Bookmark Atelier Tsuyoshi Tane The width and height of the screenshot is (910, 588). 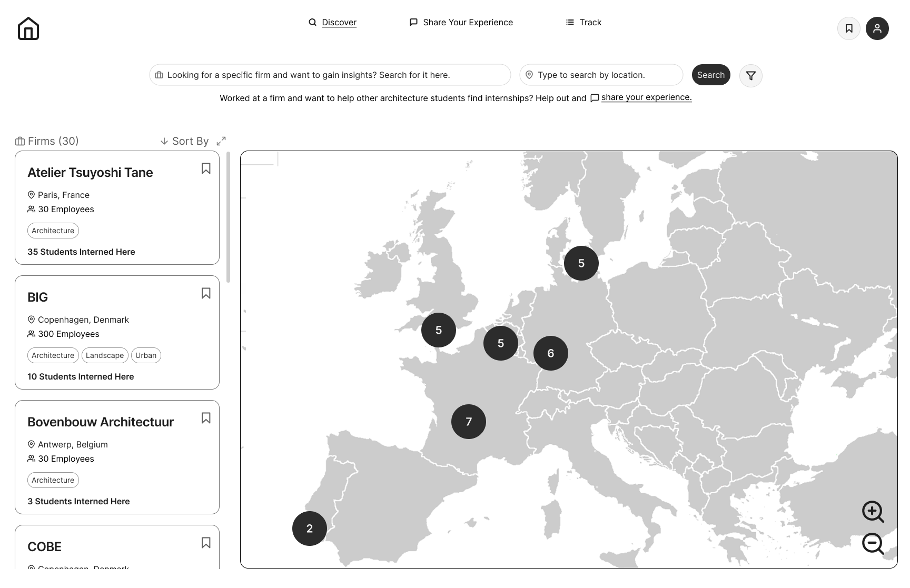pos(206,168)
